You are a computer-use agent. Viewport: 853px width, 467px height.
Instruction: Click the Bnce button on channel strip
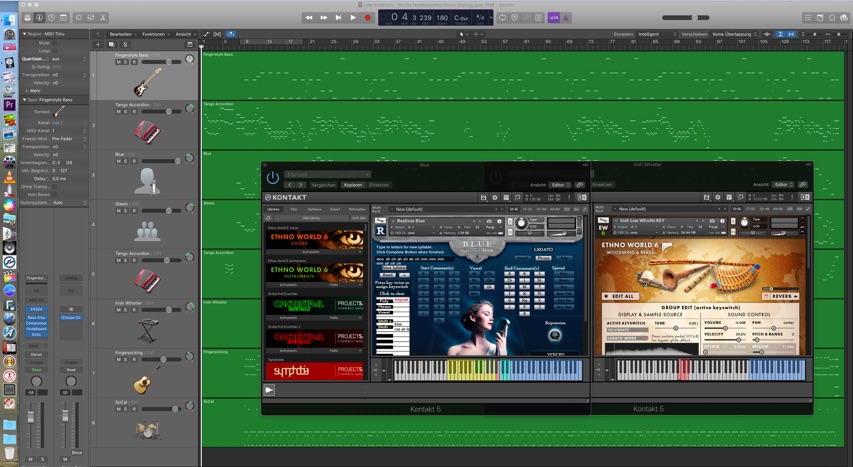(x=77, y=452)
